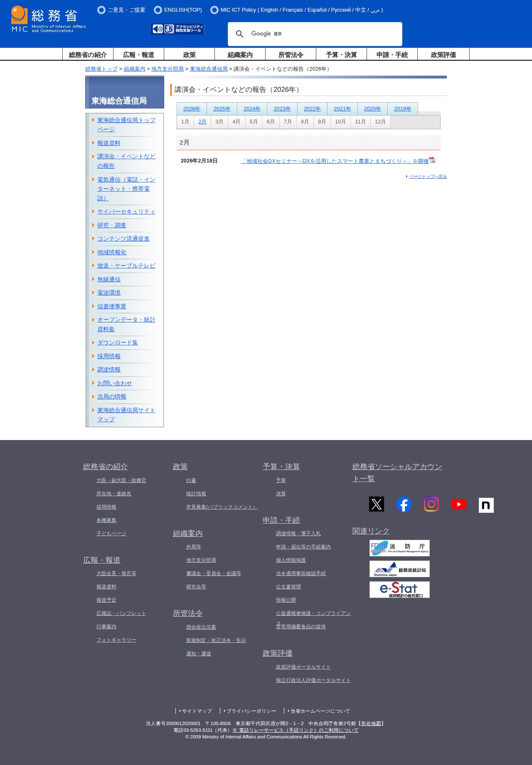Click ページトップへ戻る link
Image resolution: width=532 pixels, height=765 pixels.
[x=428, y=177]
